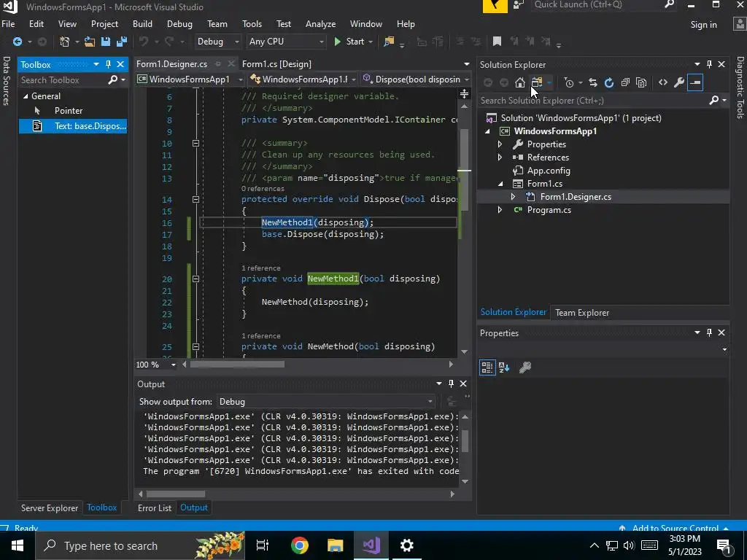Click the editor split window handle icon
The image size is (747, 560).
(x=464, y=94)
